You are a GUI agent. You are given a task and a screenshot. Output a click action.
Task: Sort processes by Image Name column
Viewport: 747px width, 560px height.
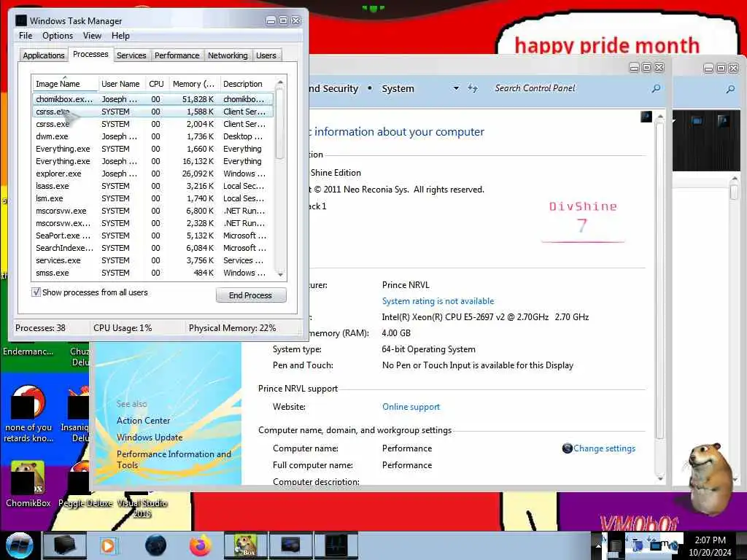(65, 84)
